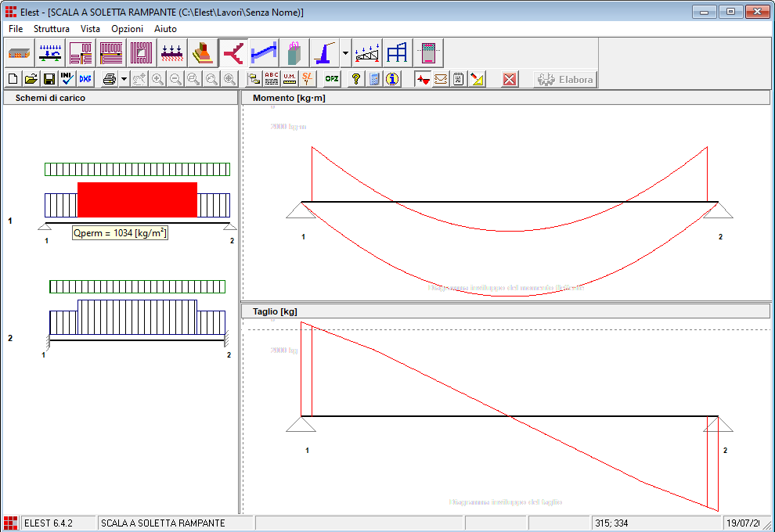Select the continuous beam with loads icon
The image size is (775, 532).
(x=51, y=53)
